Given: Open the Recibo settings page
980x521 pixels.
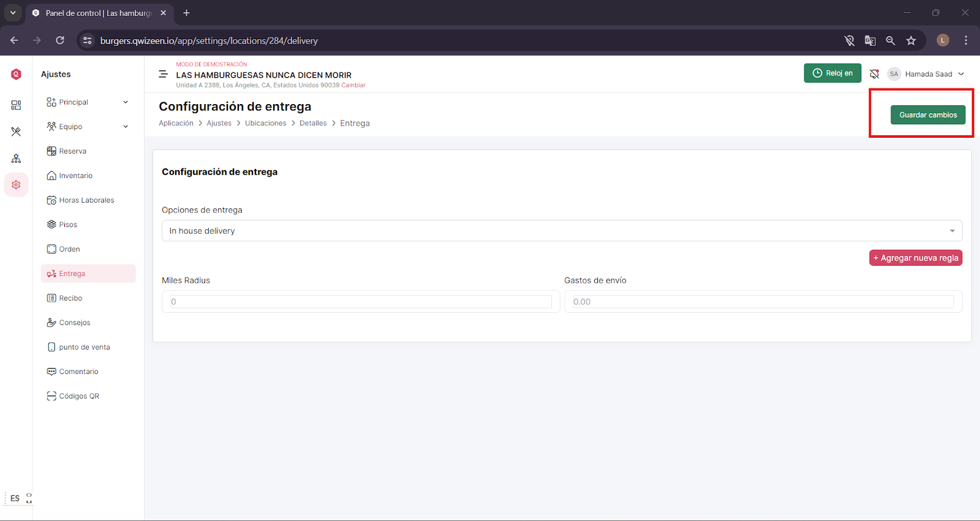Looking at the screenshot, I should [x=88, y=298].
